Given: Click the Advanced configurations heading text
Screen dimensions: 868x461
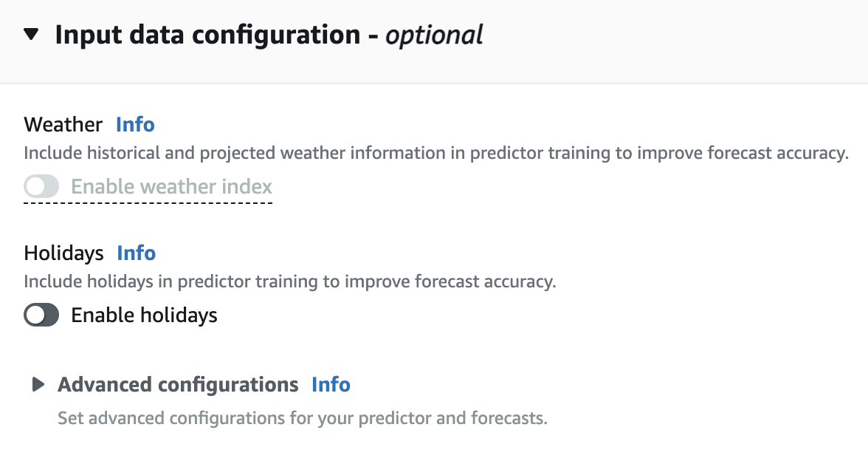Looking at the screenshot, I should click(178, 385).
